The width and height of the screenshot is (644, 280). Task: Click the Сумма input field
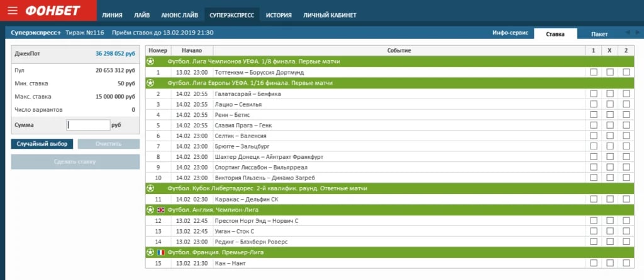point(88,125)
